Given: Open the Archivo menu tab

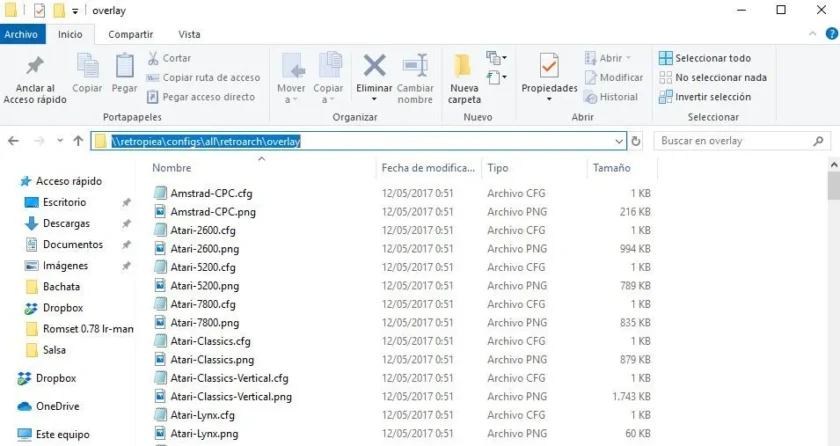Looking at the screenshot, I should click(x=21, y=34).
